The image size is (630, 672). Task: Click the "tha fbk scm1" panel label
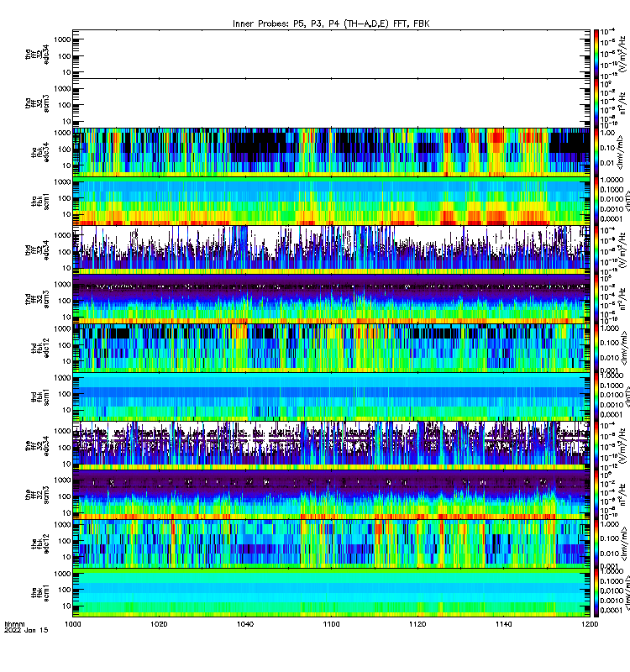(x=40, y=202)
